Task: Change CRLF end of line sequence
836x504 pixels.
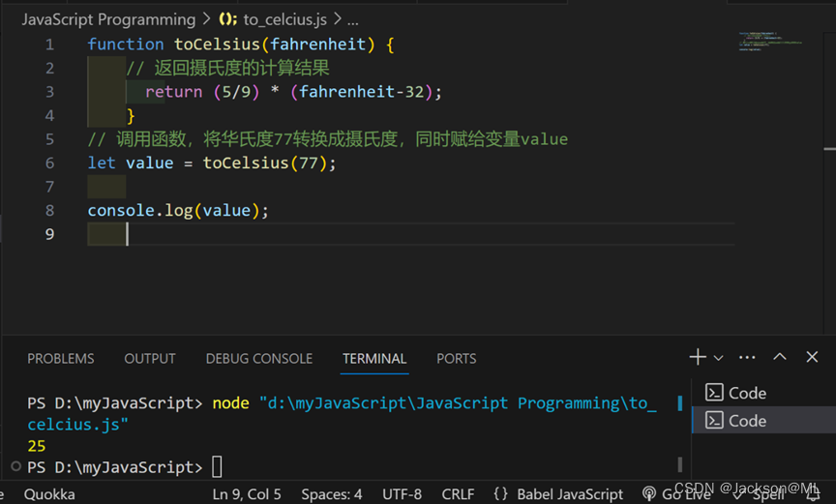Action: pos(458,494)
